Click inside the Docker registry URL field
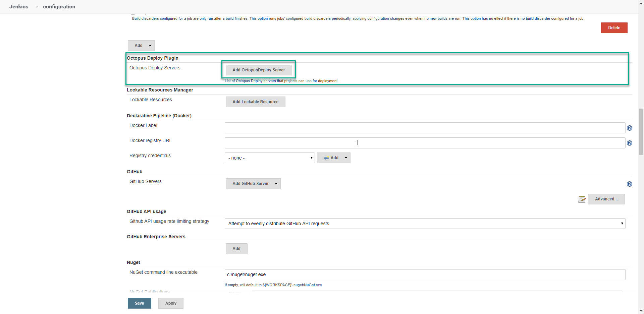Screen dimensions: 644x314 pos(358,143)
